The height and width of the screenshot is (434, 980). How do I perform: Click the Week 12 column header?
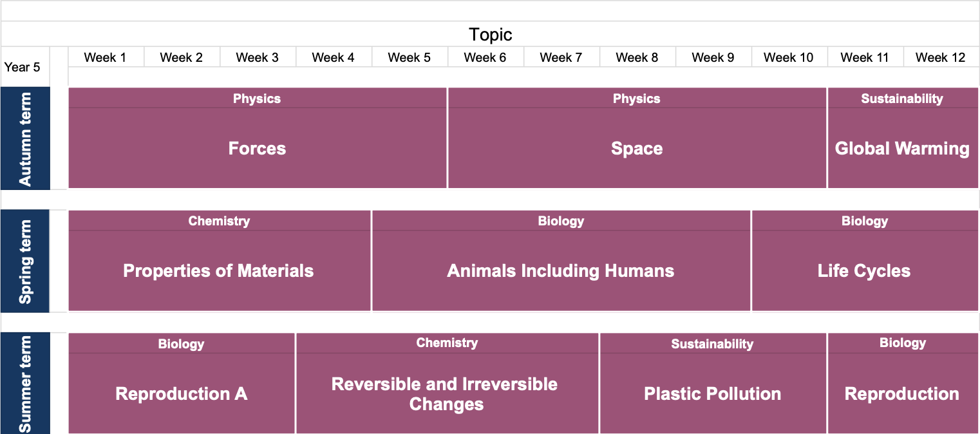point(940,57)
